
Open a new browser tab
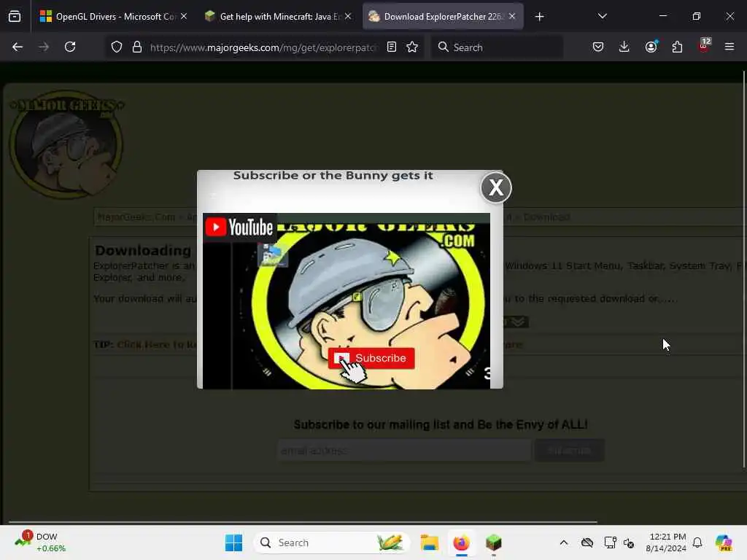[539, 17]
